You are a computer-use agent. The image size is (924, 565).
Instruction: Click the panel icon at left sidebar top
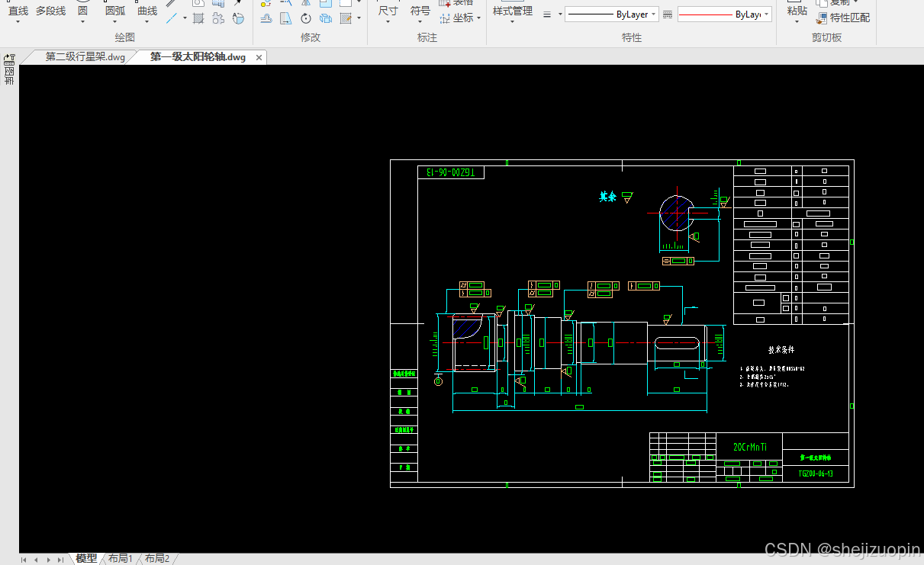click(10, 59)
